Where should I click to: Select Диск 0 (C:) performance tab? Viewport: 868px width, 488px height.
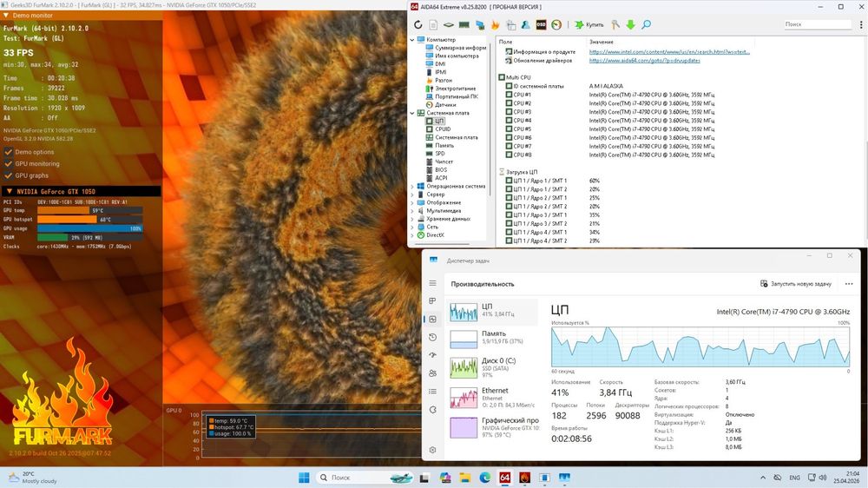click(492, 368)
